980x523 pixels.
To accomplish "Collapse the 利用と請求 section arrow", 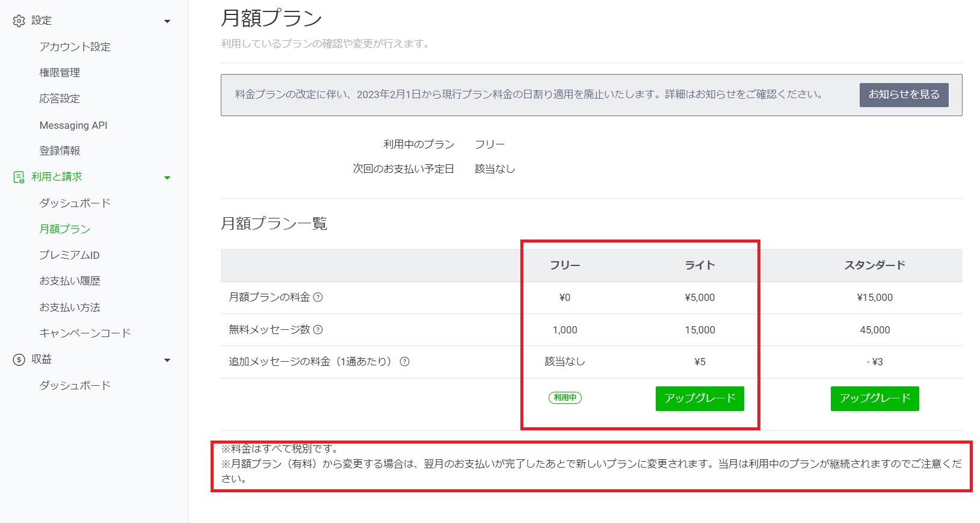I will (167, 178).
